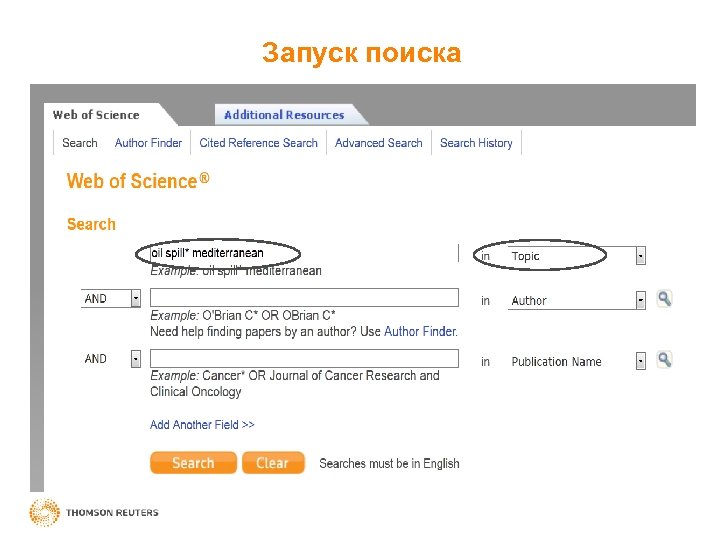Open the publication name lookup magnifier icon

coord(664,360)
